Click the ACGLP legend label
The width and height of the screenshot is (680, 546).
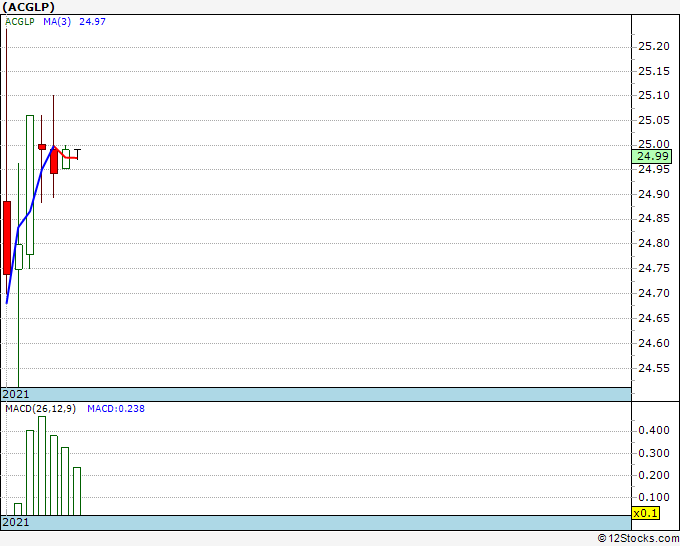click(20, 22)
